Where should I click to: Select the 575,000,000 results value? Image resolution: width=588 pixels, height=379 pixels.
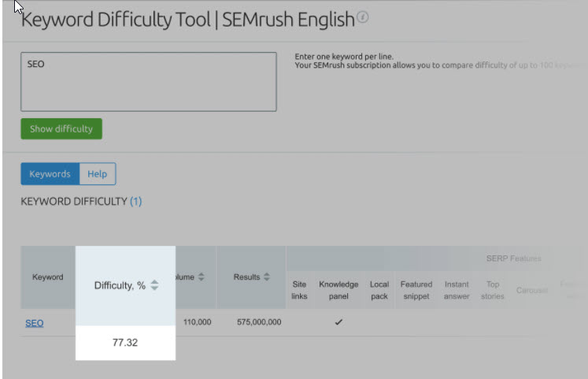click(x=259, y=322)
